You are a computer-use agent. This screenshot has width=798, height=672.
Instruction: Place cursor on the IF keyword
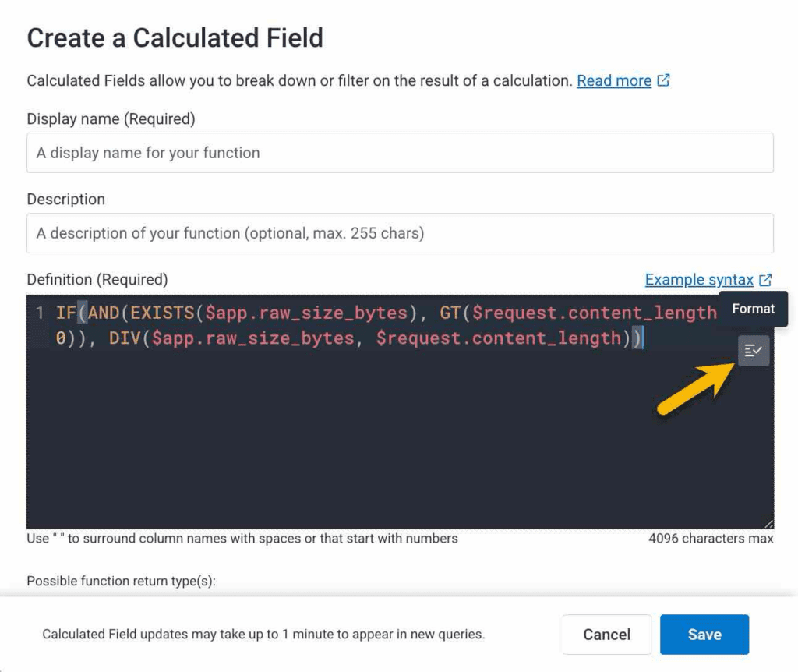(66, 313)
